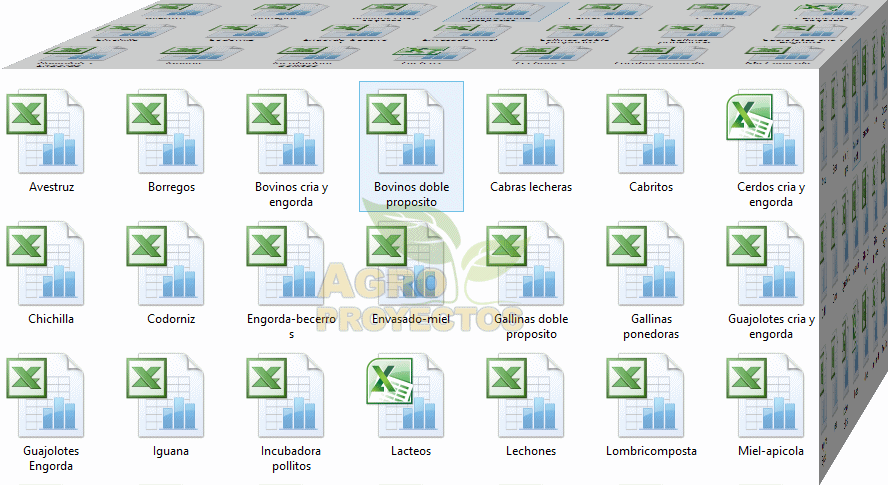
Task: Click the Bovinos cria y engorda file icon
Action: pos(285,132)
